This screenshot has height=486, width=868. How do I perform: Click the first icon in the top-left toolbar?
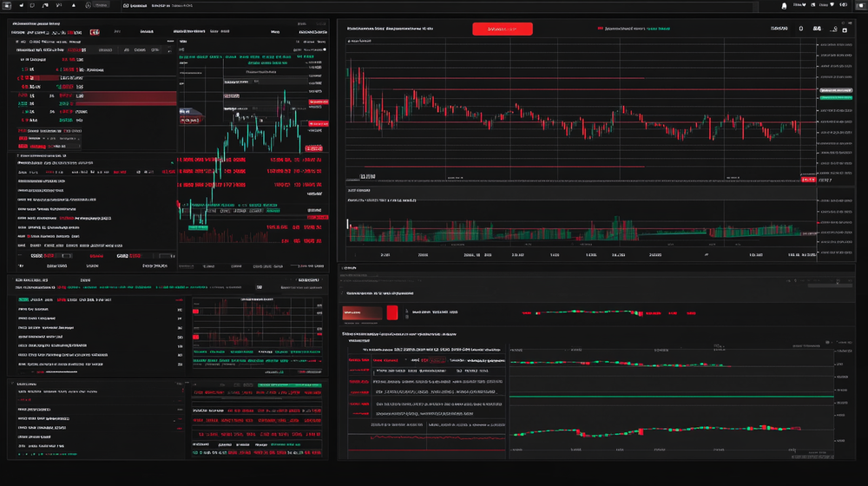point(6,5)
